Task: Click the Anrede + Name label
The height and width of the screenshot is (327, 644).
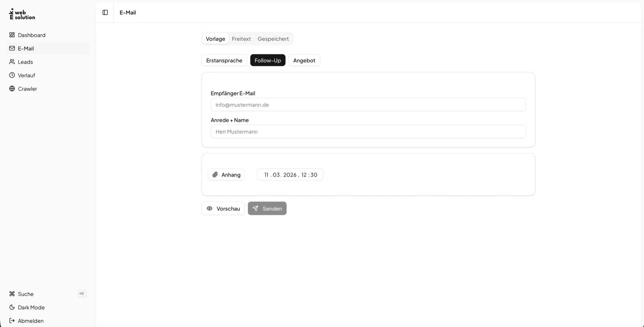Action: coord(230,120)
